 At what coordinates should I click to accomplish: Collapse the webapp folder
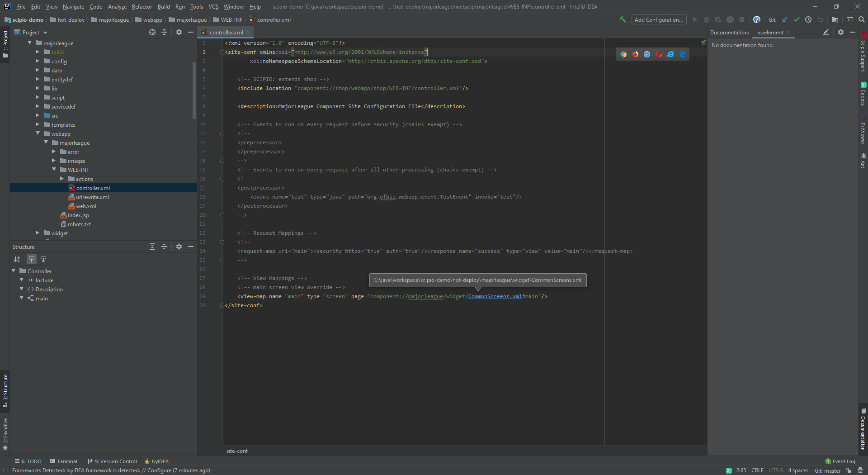38,133
